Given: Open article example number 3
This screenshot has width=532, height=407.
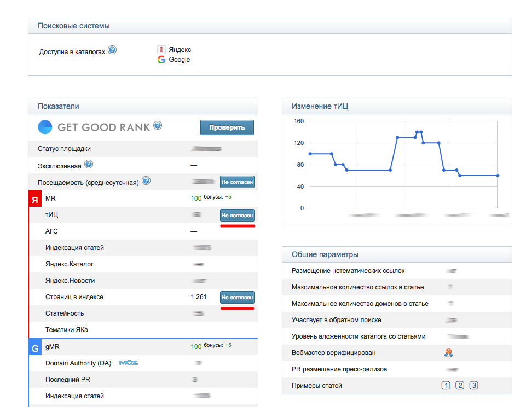Looking at the screenshot, I should (x=473, y=385).
